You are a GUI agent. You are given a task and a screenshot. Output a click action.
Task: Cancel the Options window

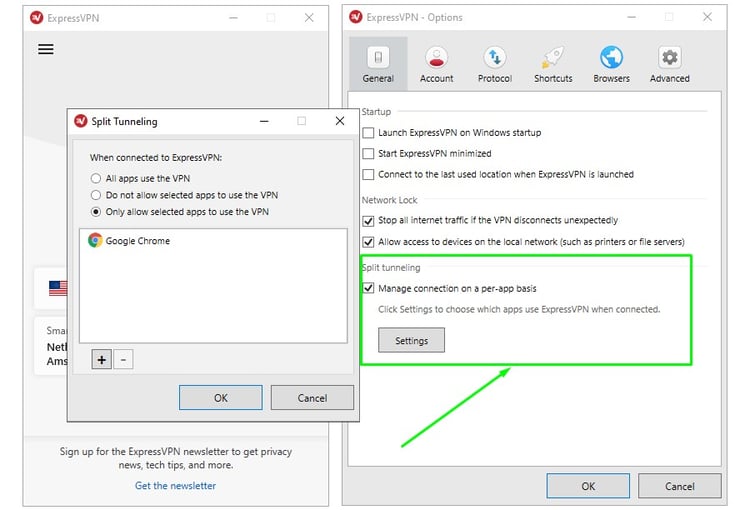click(679, 486)
